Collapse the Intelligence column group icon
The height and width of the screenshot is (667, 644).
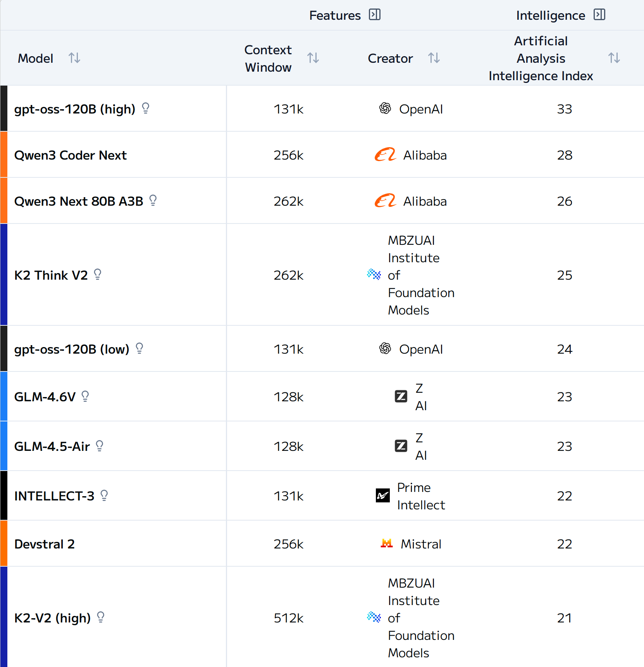[599, 15]
